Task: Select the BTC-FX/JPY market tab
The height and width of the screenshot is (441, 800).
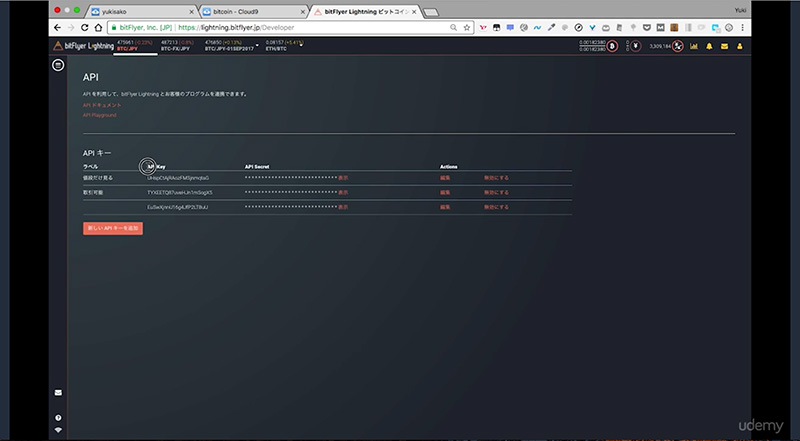Action: pyautogui.click(x=177, y=45)
